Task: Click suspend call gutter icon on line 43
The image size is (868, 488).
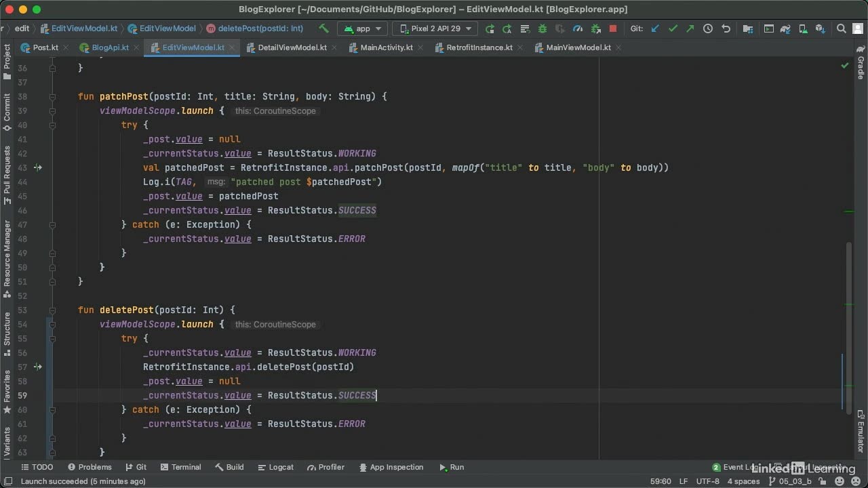Action: pyautogui.click(x=38, y=167)
